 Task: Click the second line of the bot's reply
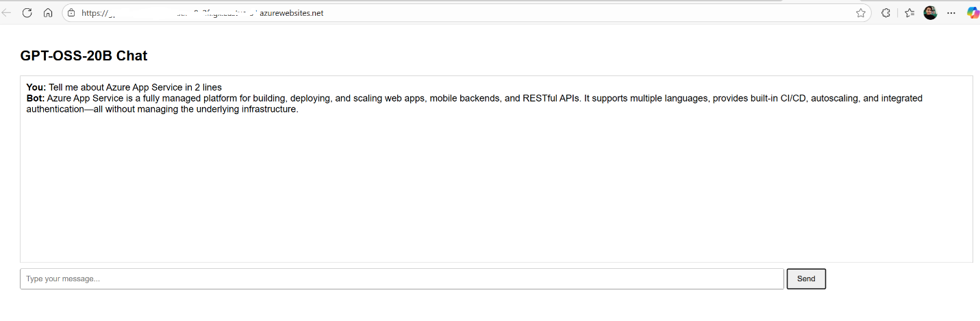(162, 109)
